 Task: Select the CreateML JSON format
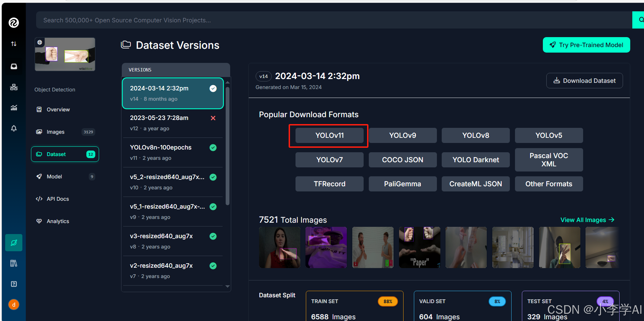pyautogui.click(x=476, y=184)
